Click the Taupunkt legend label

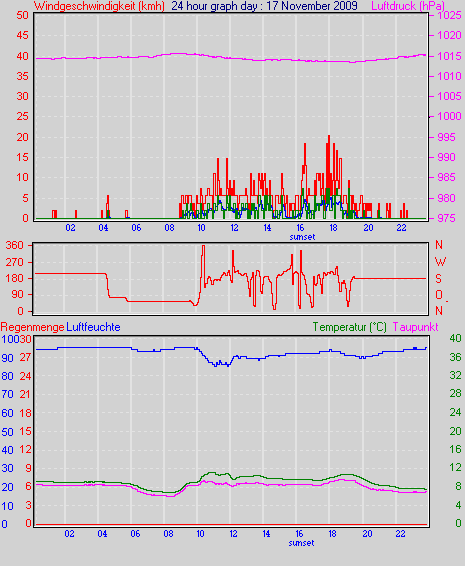[416, 327]
